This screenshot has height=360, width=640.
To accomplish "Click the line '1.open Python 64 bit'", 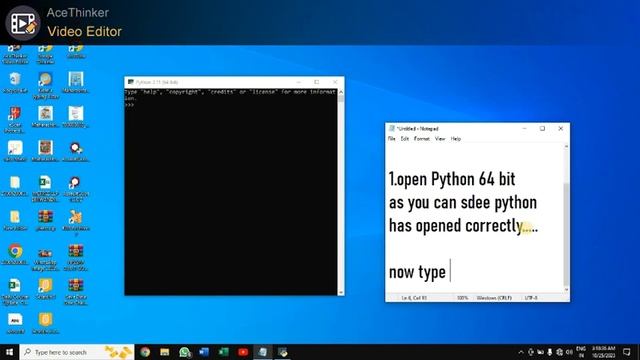I will pos(452,179).
